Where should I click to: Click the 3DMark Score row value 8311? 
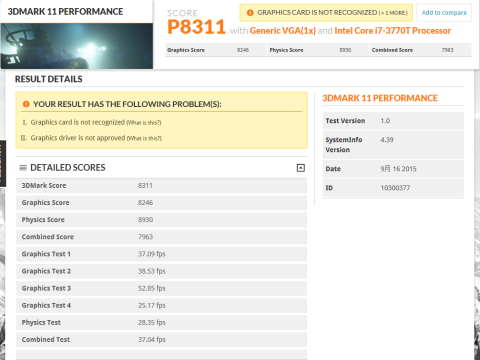pyautogui.click(x=145, y=186)
